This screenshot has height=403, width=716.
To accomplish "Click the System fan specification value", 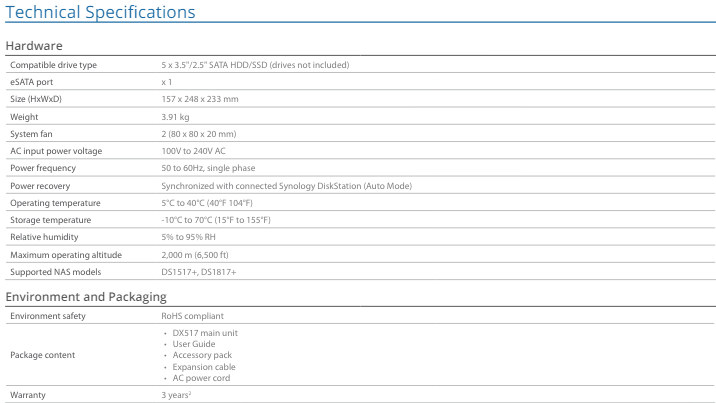I will [198, 134].
